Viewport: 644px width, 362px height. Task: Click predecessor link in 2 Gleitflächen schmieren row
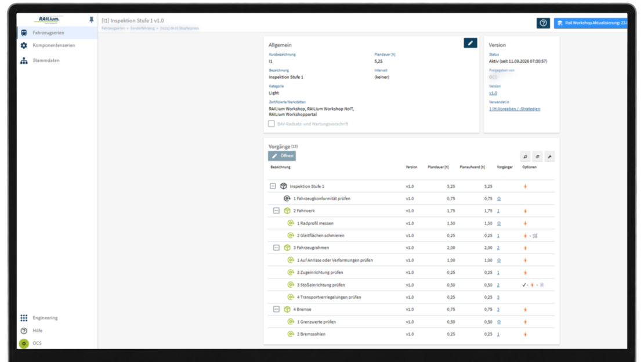point(498,236)
